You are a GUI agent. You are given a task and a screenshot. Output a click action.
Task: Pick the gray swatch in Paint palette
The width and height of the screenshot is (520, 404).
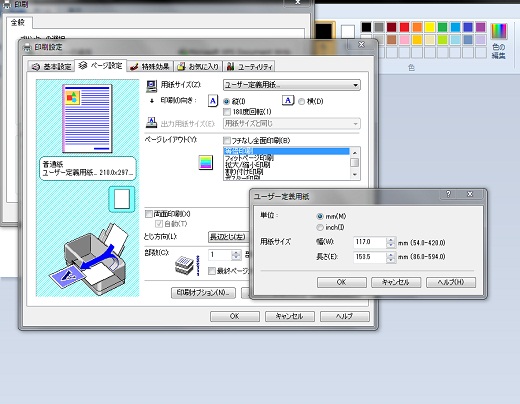click(x=379, y=27)
